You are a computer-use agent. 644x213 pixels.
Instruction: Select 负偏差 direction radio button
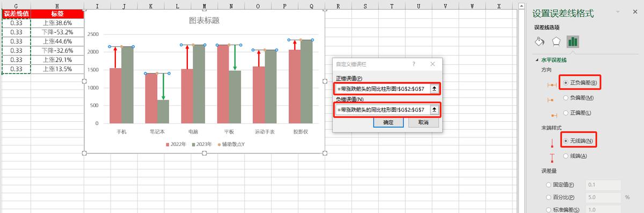(x=566, y=98)
